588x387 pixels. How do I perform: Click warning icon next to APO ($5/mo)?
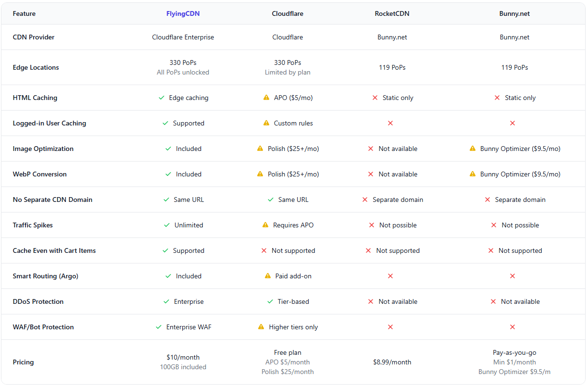[x=266, y=98]
